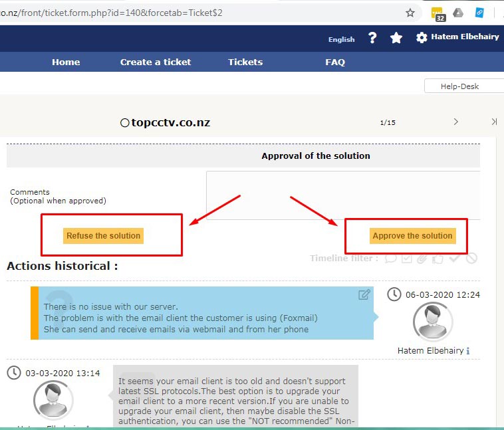Go to next ticket with right chevron
This screenshot has width=504, height=430.
point(455,122)
